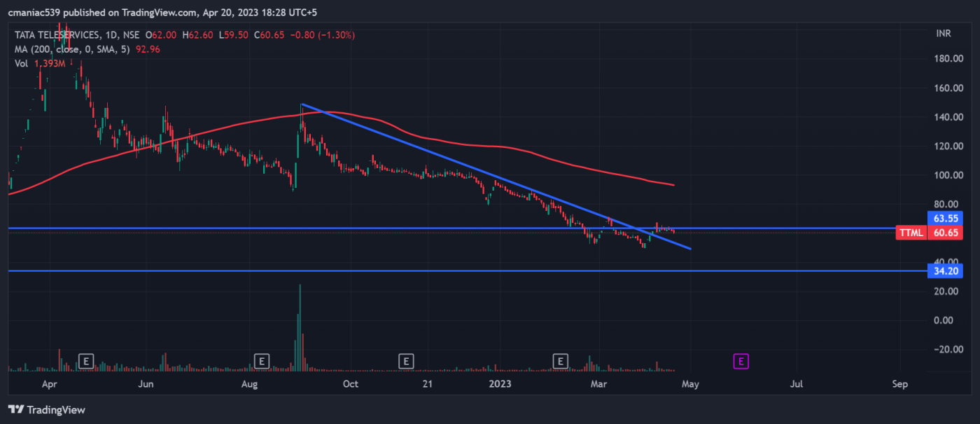Click the 2023 label on time axis
Image resolution: width=980 pixels, height=424 pixels.
pos(500,384)
